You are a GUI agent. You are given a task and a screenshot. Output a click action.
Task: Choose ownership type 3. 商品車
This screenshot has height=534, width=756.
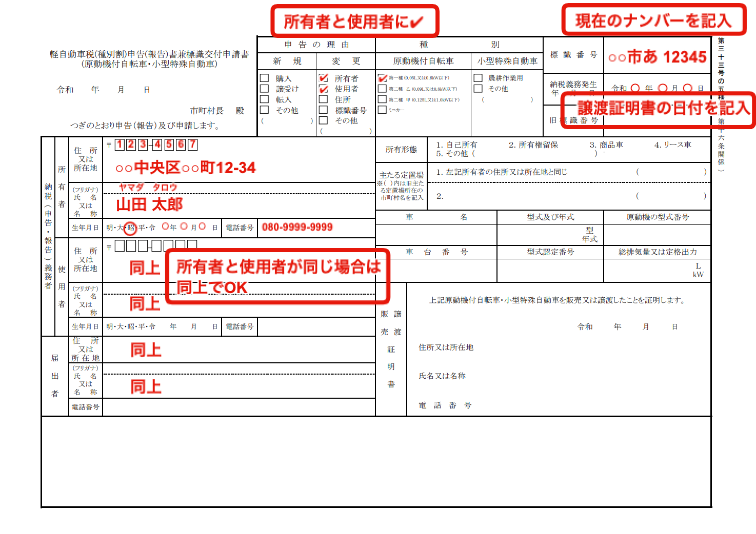(606, 145)
